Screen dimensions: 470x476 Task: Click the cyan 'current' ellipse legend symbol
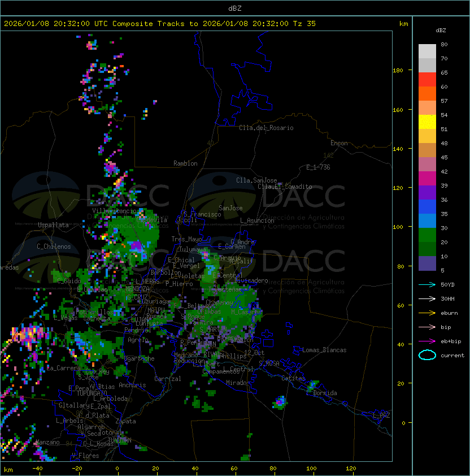427,355
